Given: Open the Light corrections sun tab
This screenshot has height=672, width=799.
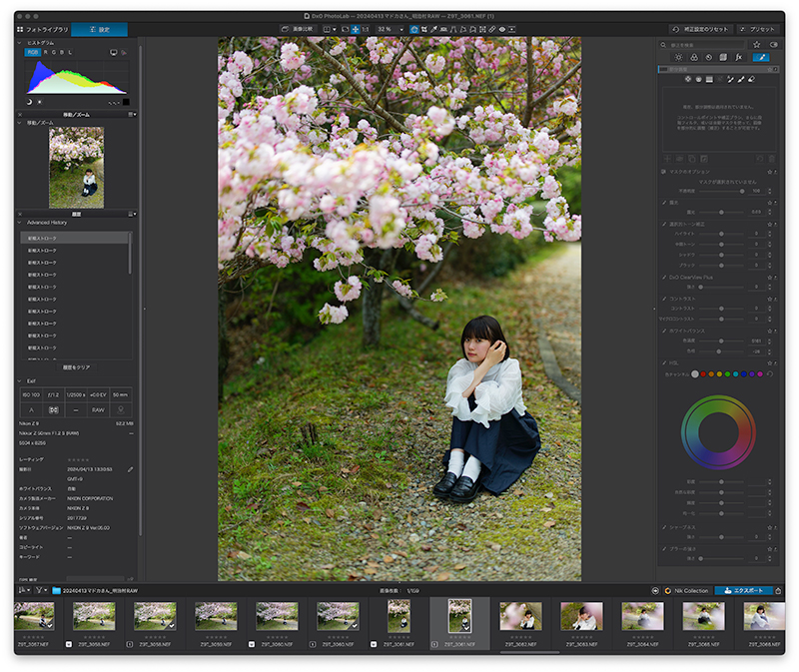Looking at the screenshot, I should point(679,58).
